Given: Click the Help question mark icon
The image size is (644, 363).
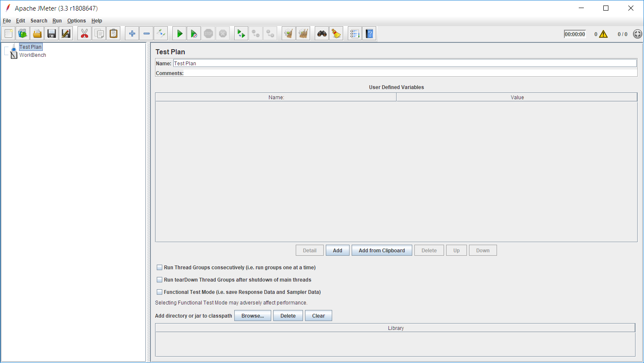Looking at the screenshot, I should point(369,34).
